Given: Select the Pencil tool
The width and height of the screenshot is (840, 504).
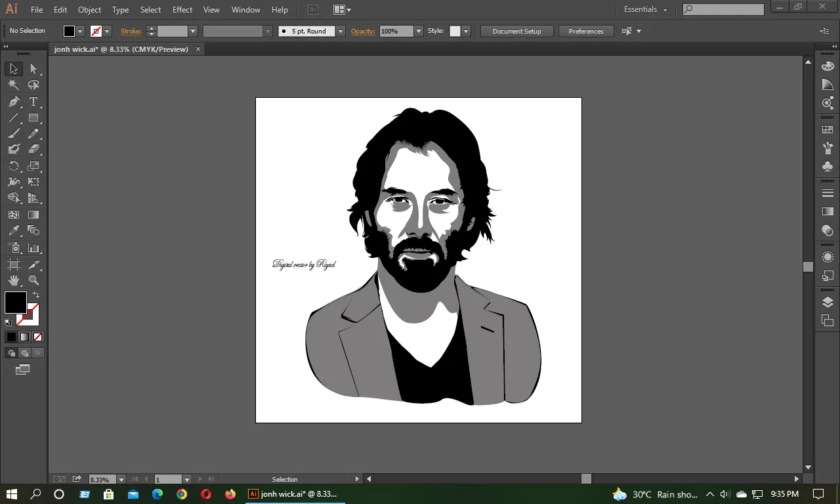Looking at the screenshot, I should 33,134.
